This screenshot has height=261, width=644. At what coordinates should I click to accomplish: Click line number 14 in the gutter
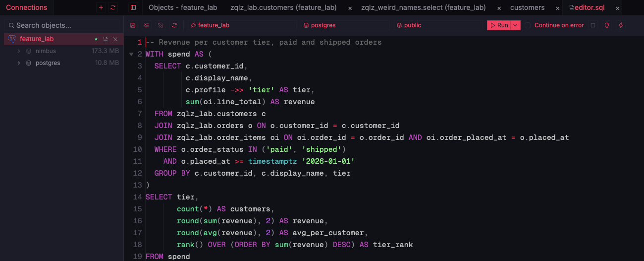pos(138,197)
